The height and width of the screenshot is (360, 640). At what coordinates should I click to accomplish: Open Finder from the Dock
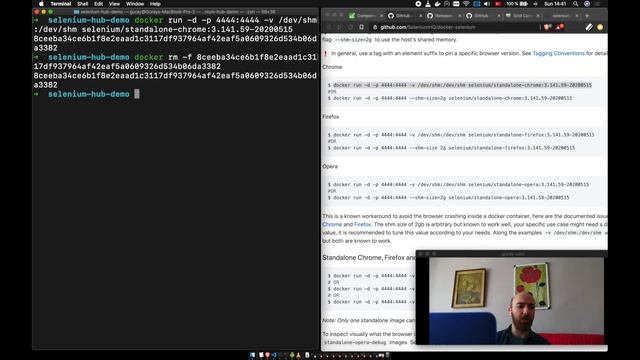tap(252, 355)
